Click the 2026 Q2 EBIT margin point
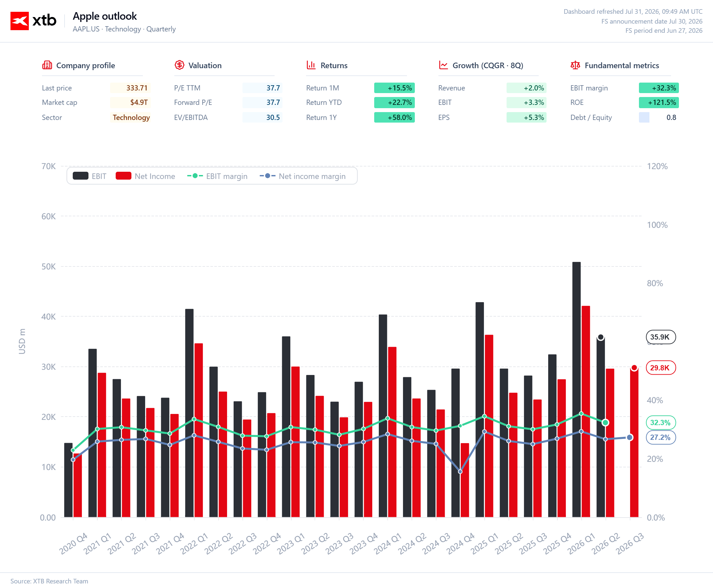The width and height of the screenshot is (713, 588). tap(605, 422)
